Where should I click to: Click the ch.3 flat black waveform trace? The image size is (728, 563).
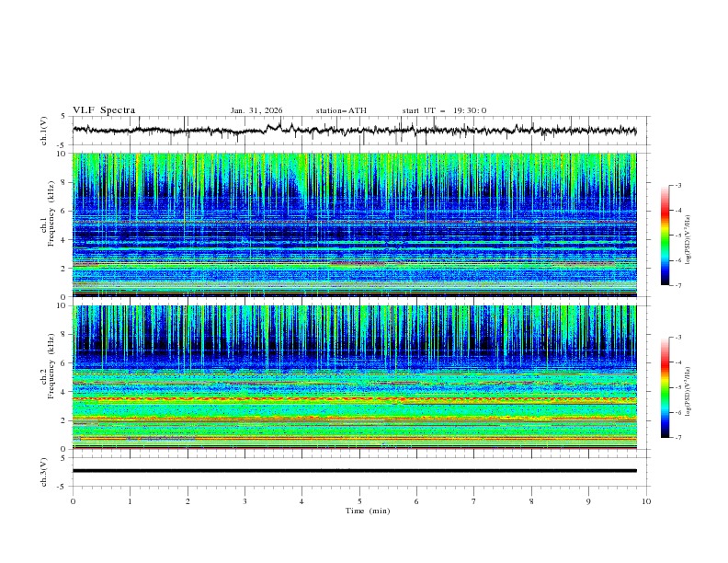(x=355, y=471)
